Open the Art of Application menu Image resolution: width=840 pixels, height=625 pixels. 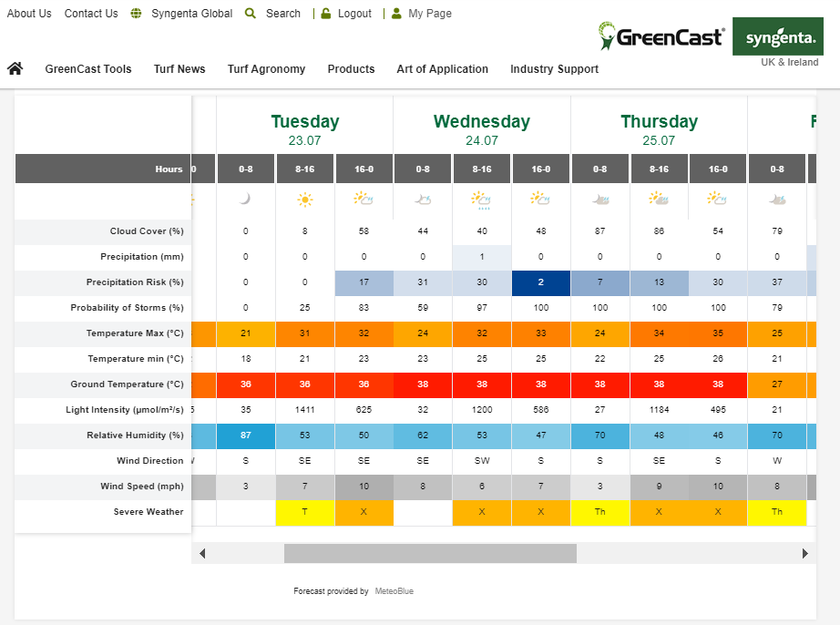442,69
